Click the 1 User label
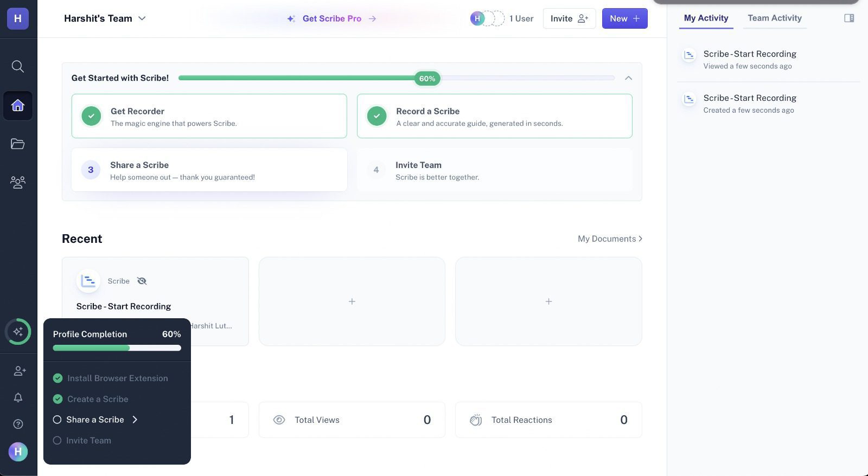868x476 pixels. (x=521, y=18)
